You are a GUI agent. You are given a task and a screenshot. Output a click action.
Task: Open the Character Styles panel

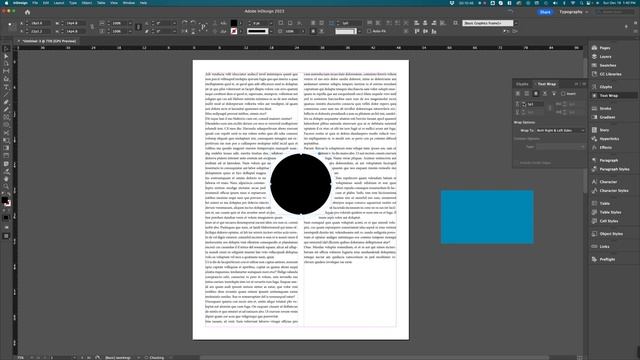coord(613,191)
